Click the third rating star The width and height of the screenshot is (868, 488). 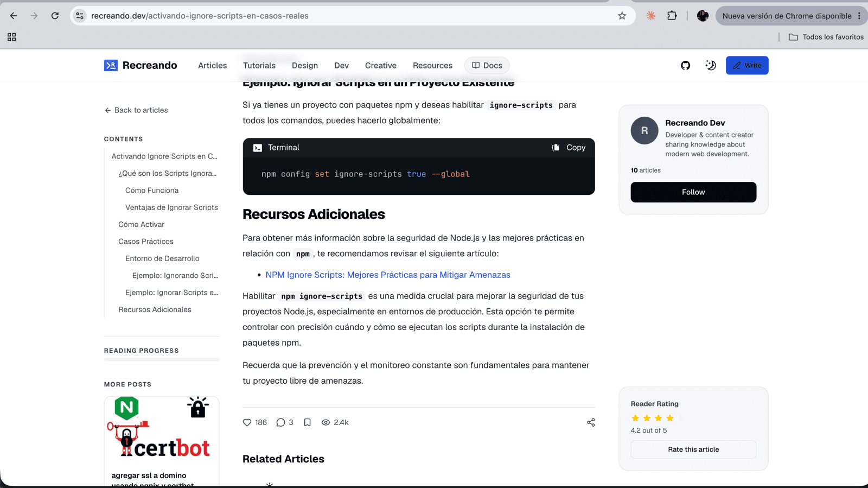coord(658,418)
